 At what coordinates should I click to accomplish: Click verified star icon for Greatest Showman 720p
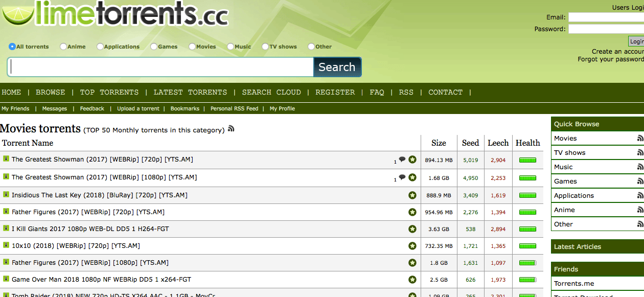(412, 159)
